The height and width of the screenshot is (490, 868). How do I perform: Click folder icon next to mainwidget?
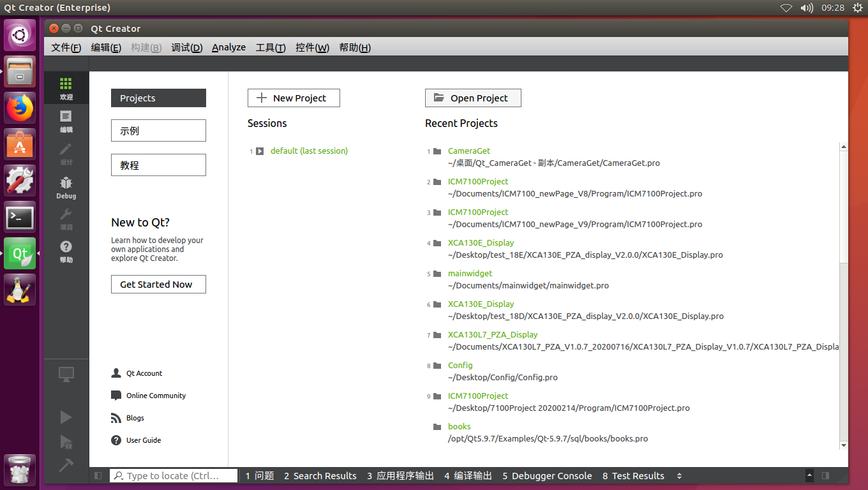coord(437,274)
